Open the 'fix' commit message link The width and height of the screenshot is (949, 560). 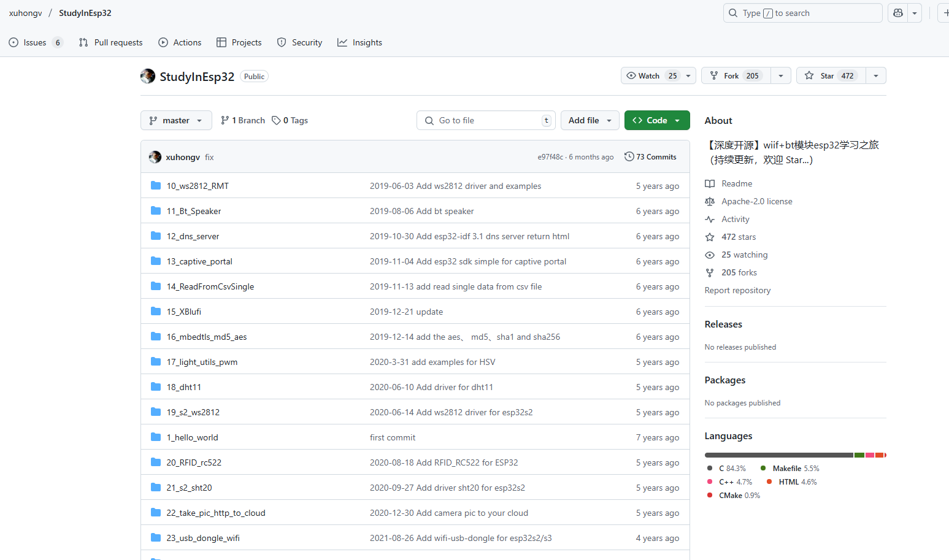(x=209, y=157)
